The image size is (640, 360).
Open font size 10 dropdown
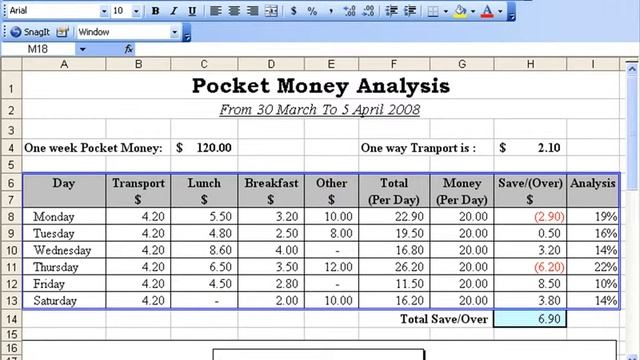coord(136,11)
